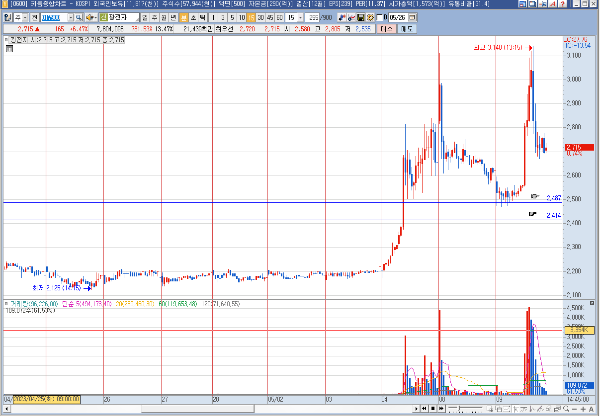This screenshot has height=418, width=600.
Task: Click the candle count input before /900
Action: coord(312,18)
